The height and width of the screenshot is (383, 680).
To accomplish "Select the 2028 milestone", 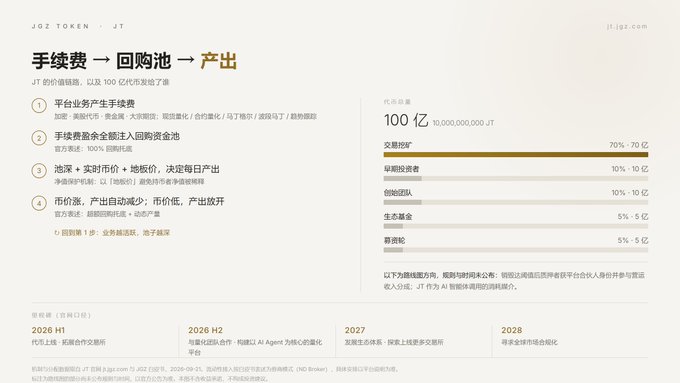I will click(512, 330).
